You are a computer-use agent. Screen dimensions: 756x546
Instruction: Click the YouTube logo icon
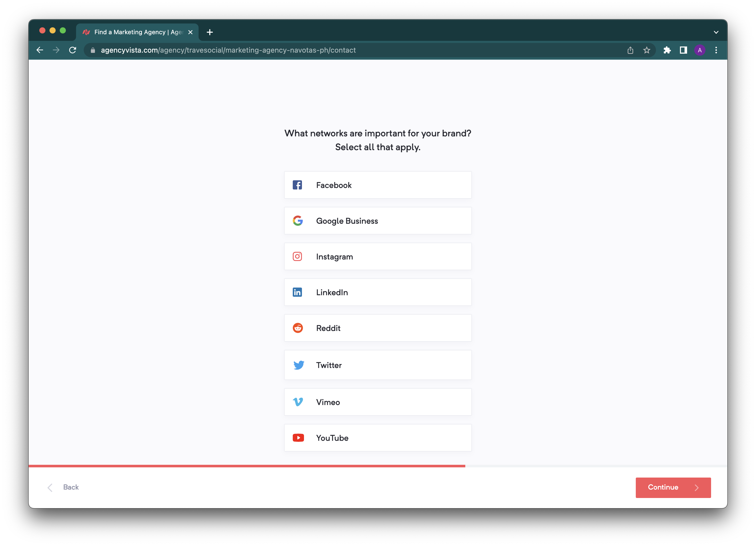(298, 438)
